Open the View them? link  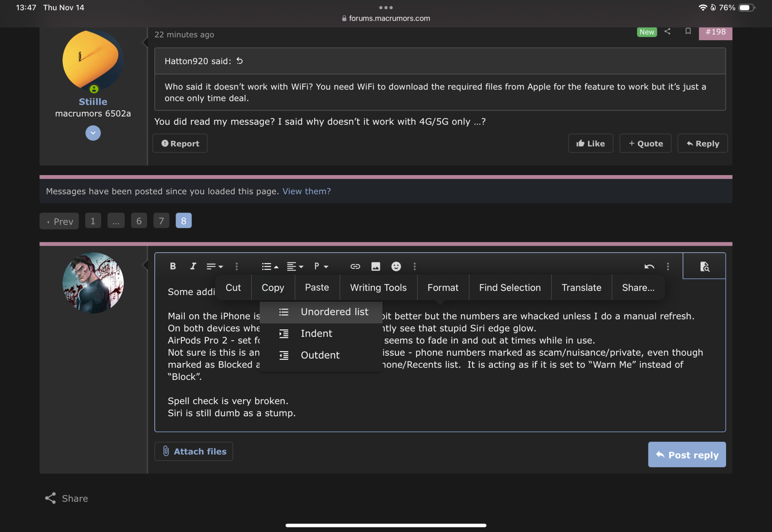[x=306, y=191]
